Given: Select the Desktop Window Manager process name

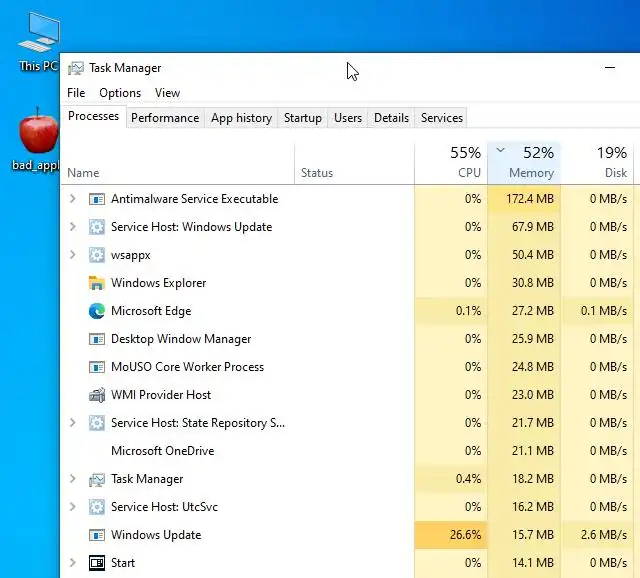Looking at the screenshot, I should click(x=181, y=339).
